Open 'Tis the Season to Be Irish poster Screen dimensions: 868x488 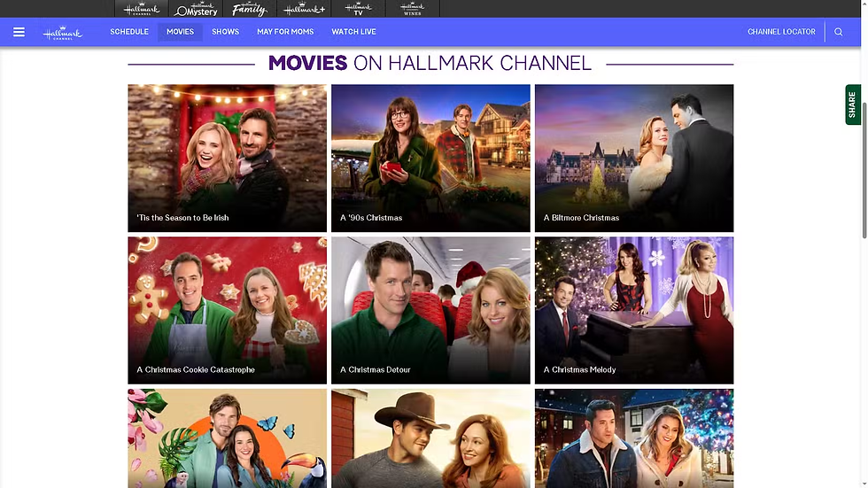[x=227, y=159]
